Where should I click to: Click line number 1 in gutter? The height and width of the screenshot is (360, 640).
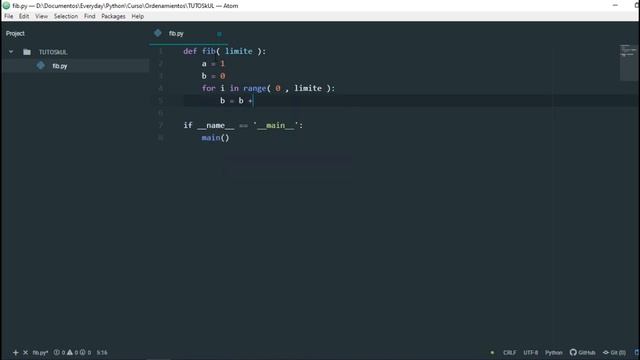tap(161, 51)
